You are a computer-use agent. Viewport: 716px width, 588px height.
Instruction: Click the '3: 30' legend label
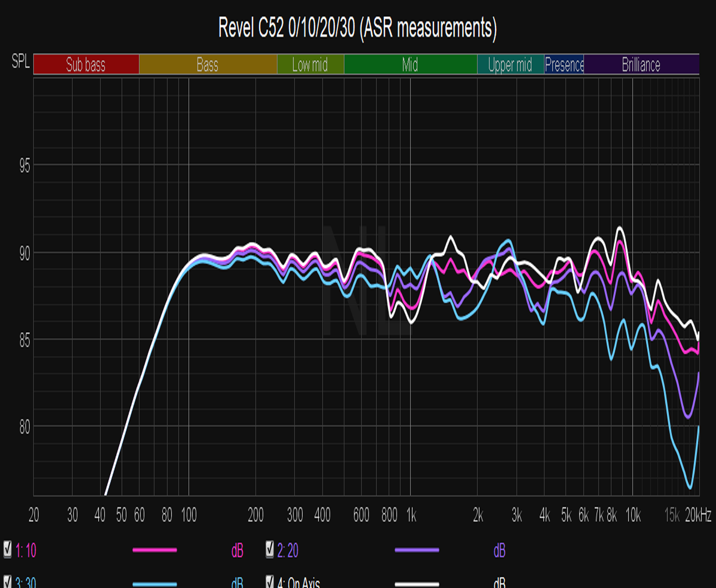tap(26, 582)
